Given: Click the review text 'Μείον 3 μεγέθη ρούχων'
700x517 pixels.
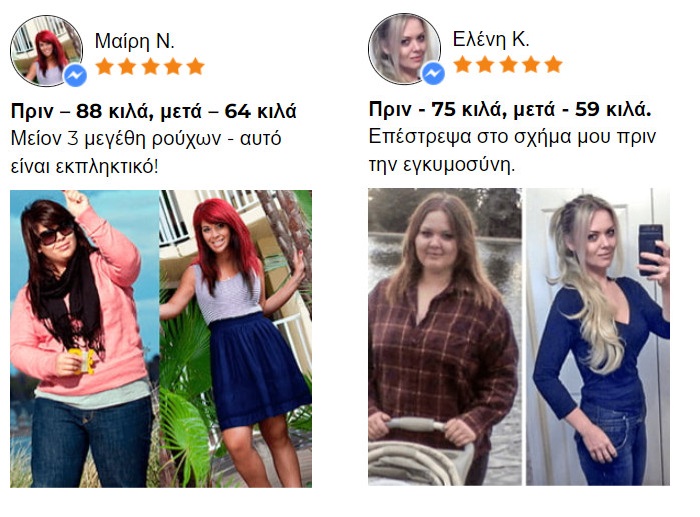Looking at the screenshot, I should pos(116,139).
